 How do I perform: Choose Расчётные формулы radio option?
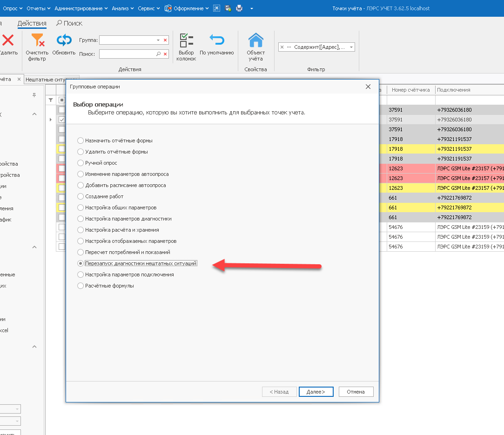pos(81,286)
